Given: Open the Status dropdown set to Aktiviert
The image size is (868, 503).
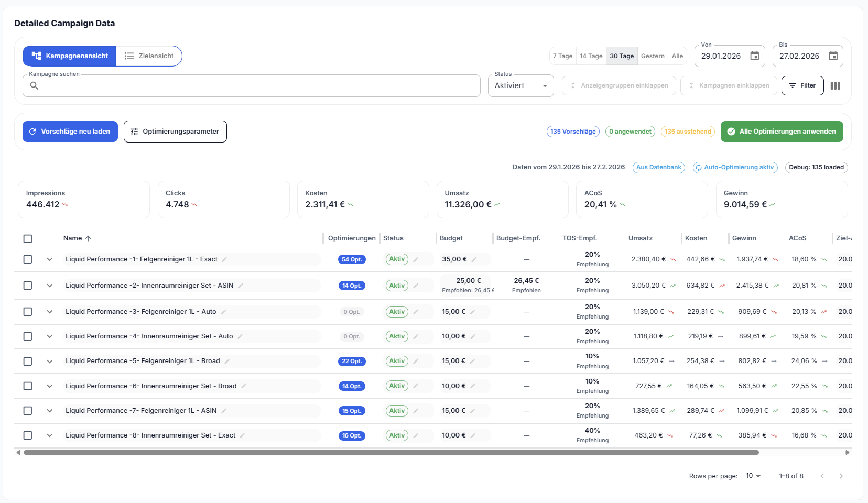Looking at the screenshot, I should point(520,85).
